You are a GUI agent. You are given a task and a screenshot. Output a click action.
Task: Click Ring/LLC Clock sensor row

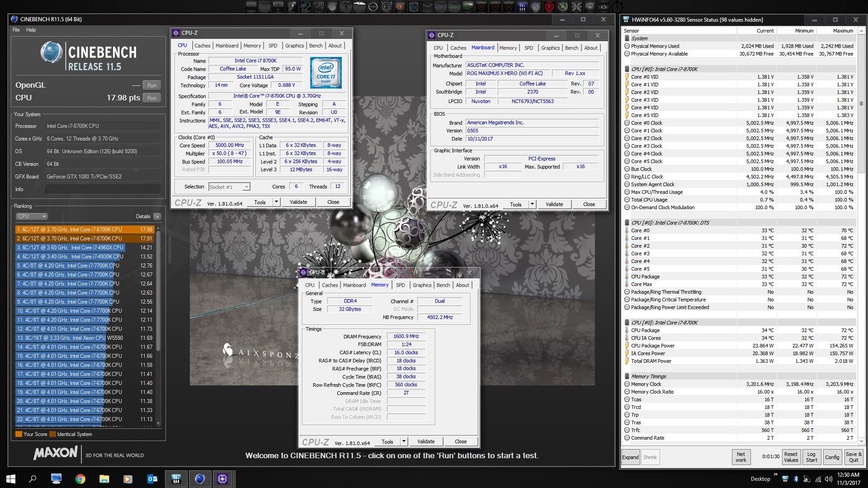click(740, 177)
